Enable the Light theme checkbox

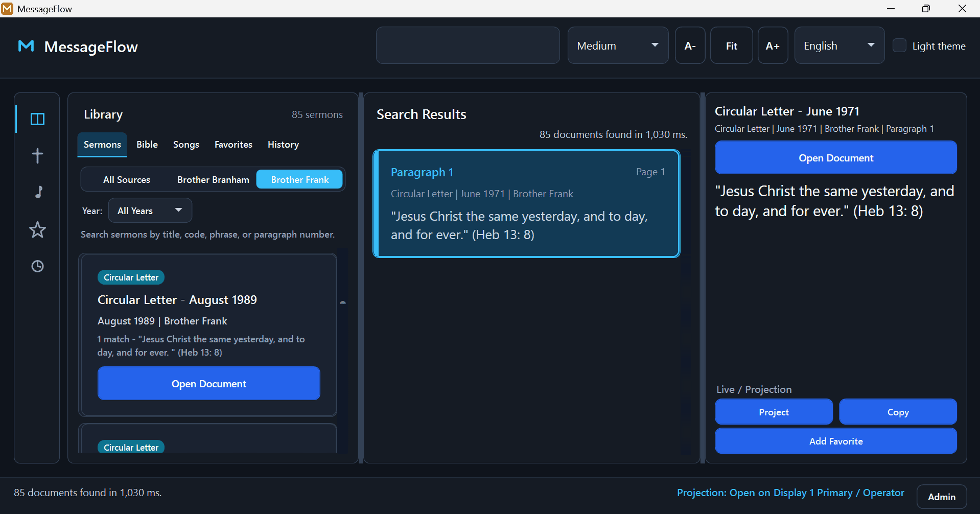tap(899, 45)
